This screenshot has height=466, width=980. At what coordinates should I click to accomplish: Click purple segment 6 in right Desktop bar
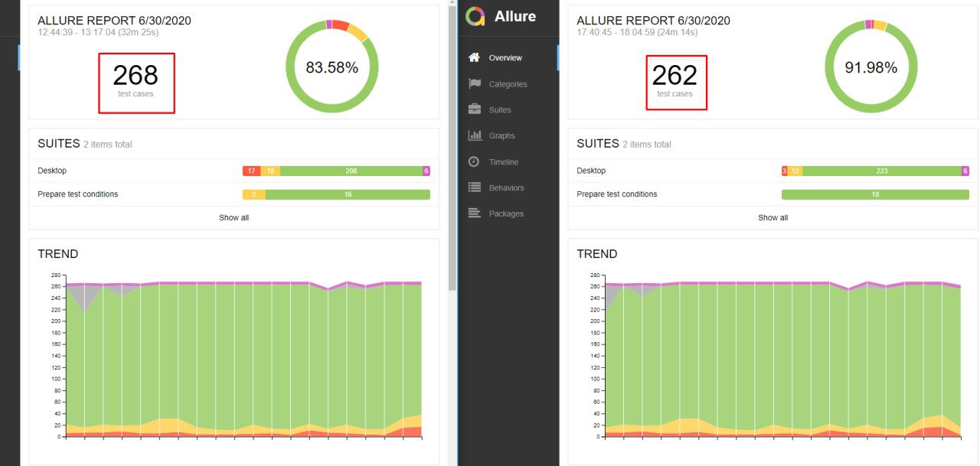pyautogui.click(x=965, y=171)
